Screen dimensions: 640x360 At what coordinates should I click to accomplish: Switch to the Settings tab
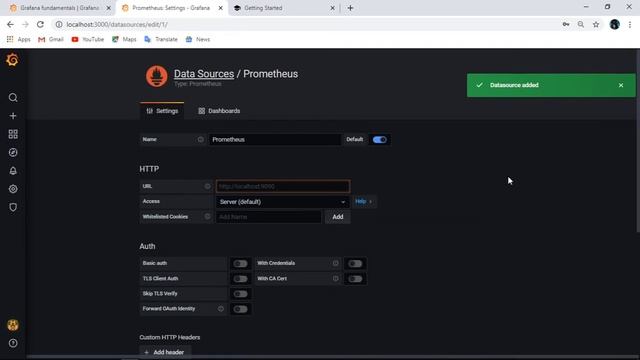point(162,111)
